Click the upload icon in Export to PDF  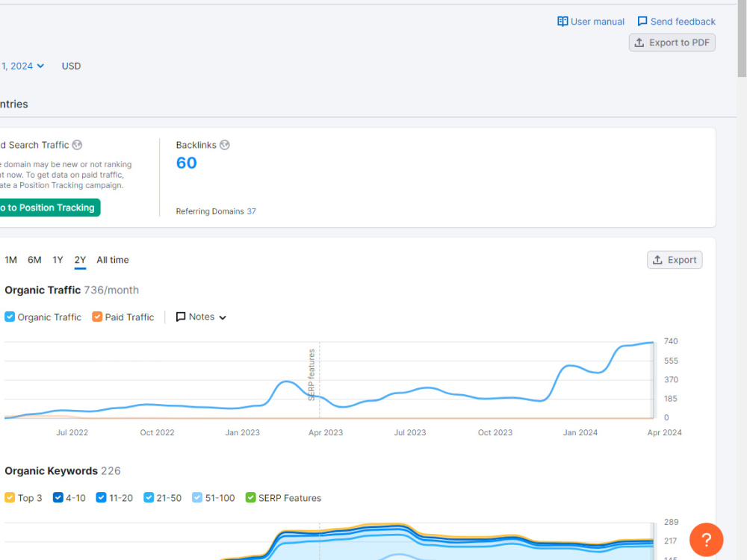coord(639,43)
